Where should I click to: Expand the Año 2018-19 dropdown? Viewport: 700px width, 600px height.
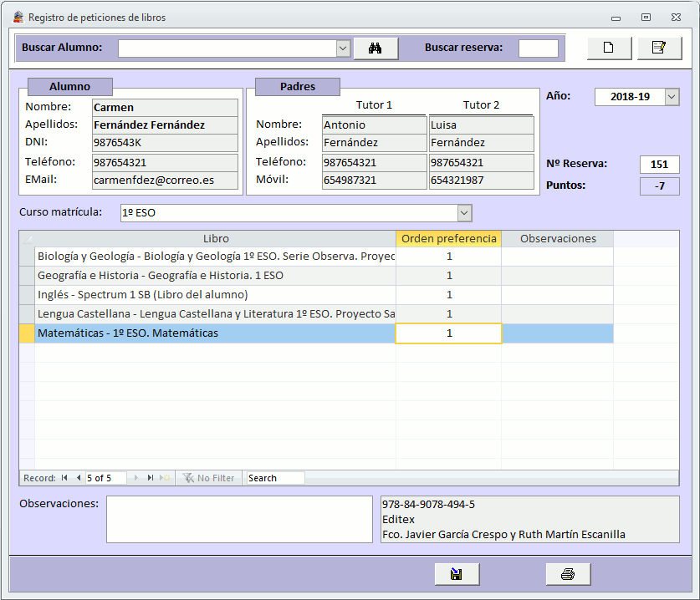pos(672,97)
